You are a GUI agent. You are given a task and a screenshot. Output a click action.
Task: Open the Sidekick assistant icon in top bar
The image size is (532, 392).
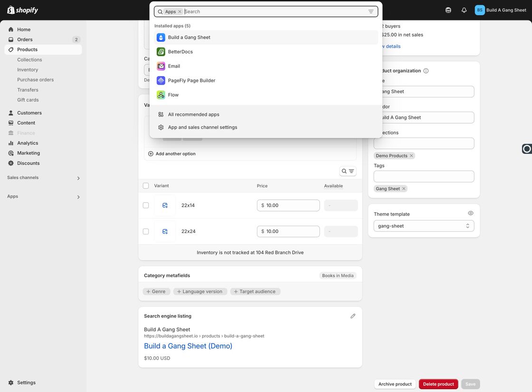coord(448,10)
